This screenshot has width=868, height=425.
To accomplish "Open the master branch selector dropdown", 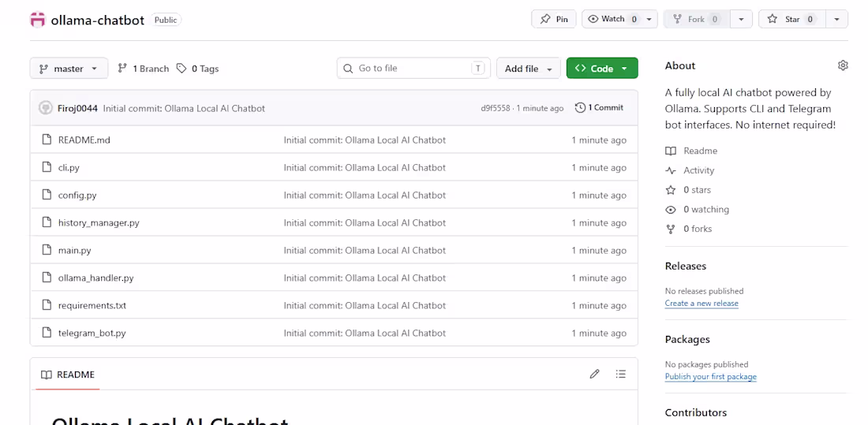I will coord(69,69).
